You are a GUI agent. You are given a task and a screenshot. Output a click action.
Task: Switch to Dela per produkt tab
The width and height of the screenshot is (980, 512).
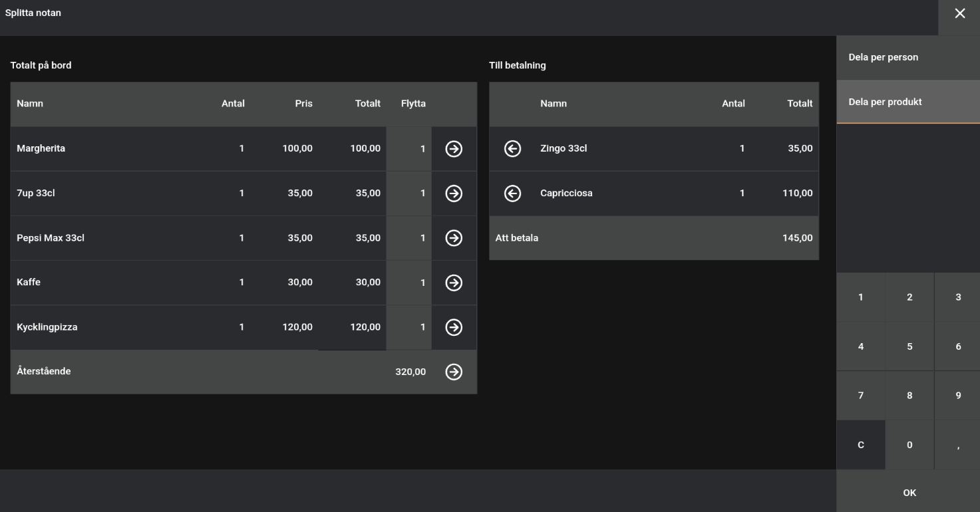[907, 102]
